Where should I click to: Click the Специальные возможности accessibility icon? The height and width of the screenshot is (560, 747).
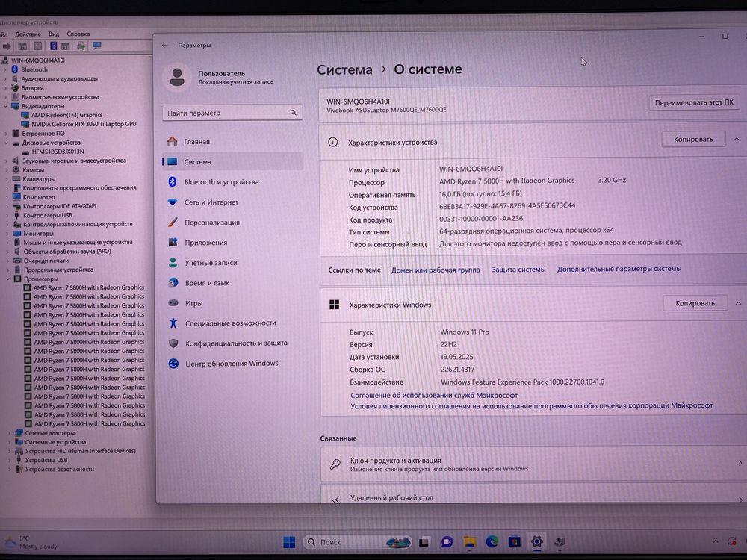pos(173,323)
